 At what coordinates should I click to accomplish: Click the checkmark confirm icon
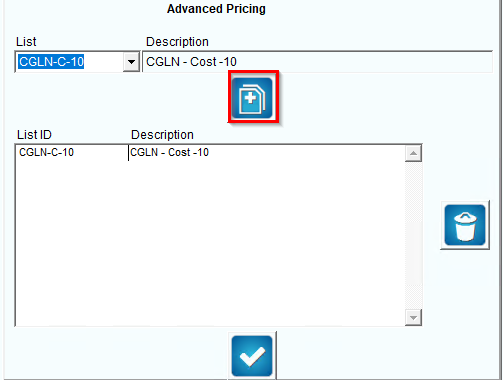[x=252, y=356]
